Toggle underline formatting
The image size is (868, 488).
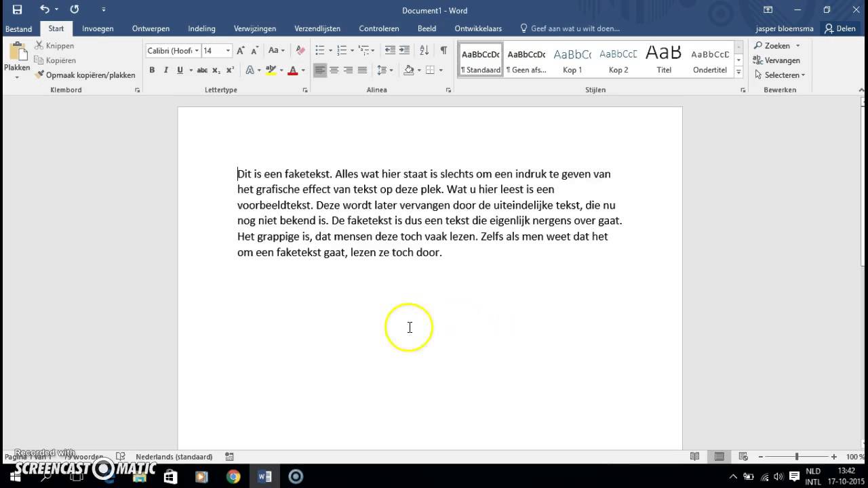coord(180,70)
